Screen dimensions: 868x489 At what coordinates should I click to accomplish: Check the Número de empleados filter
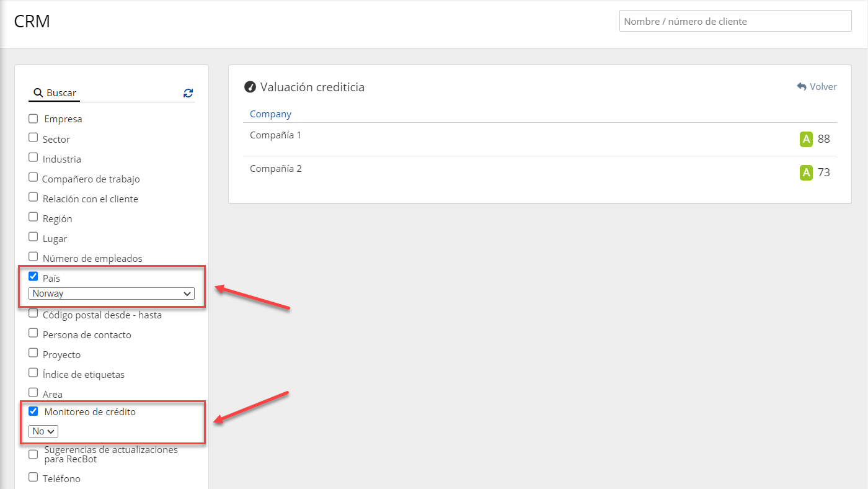tap(33, 257)
